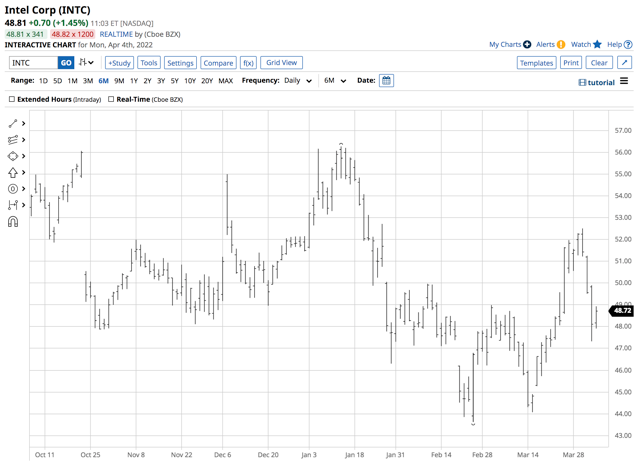This screenshot has height=463, width=640.
Task: Enable the Extended Hours checkbox
Action: (x=12, y=99)
